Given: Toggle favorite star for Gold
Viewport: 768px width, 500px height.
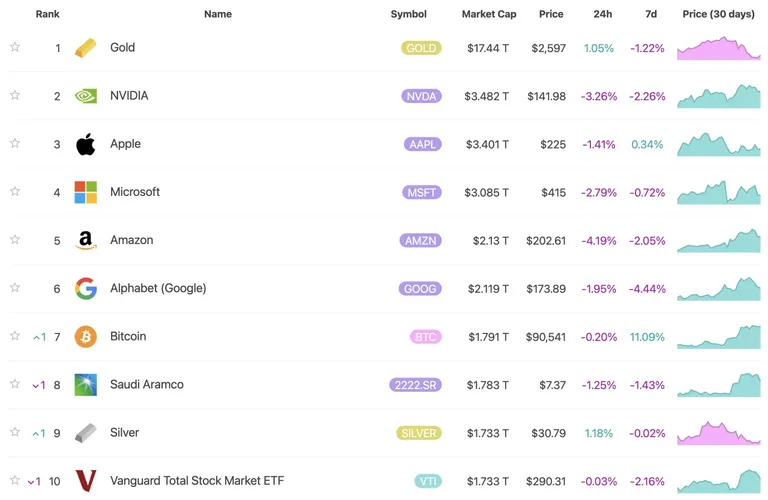Looking at the screenshot, I should [15, 47].
